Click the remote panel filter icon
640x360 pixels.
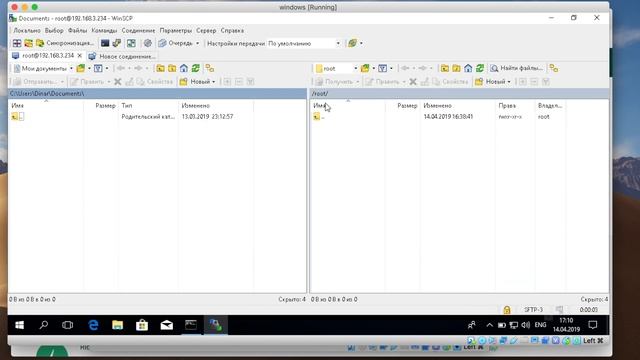pyautogui.click(x=382, y=68)
